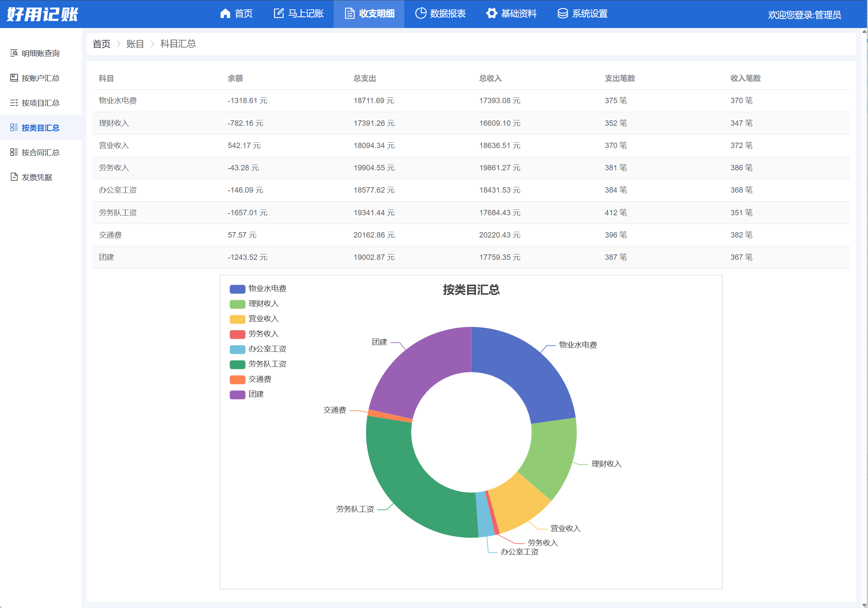Viewport: 868px width, 608px height.
Task: Click the 科目 column header
Action: [106, 78]
